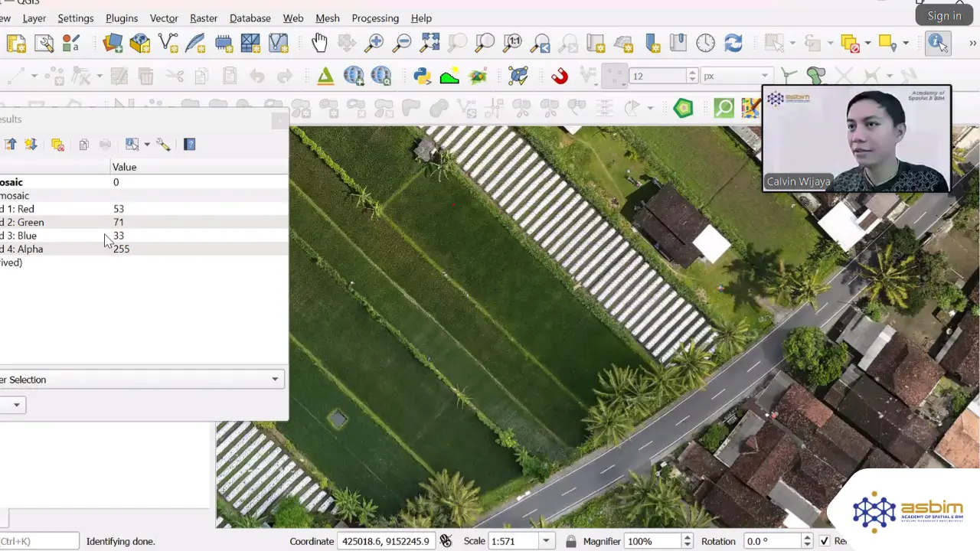Screen dimensions: 980x551
Task: Activate the Identify Features tool
Action: [x=937, y=43]
